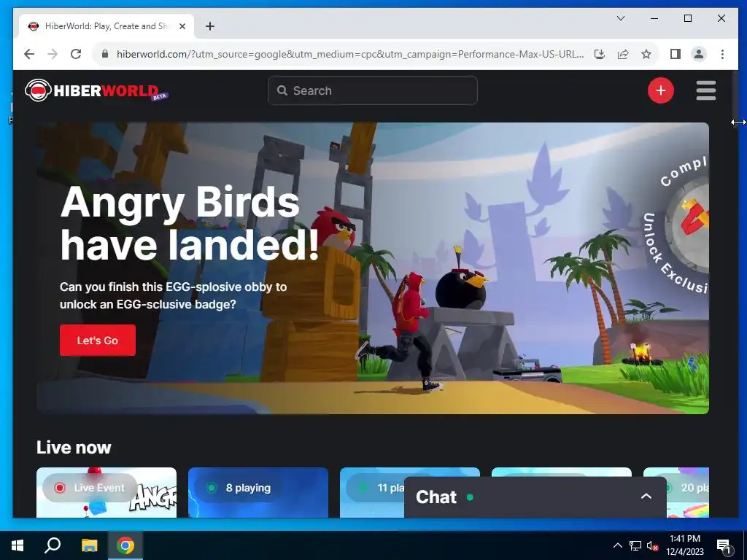Click the muted volume tray icon
This screenshot has width=747, height=560.
click(653, 545)
